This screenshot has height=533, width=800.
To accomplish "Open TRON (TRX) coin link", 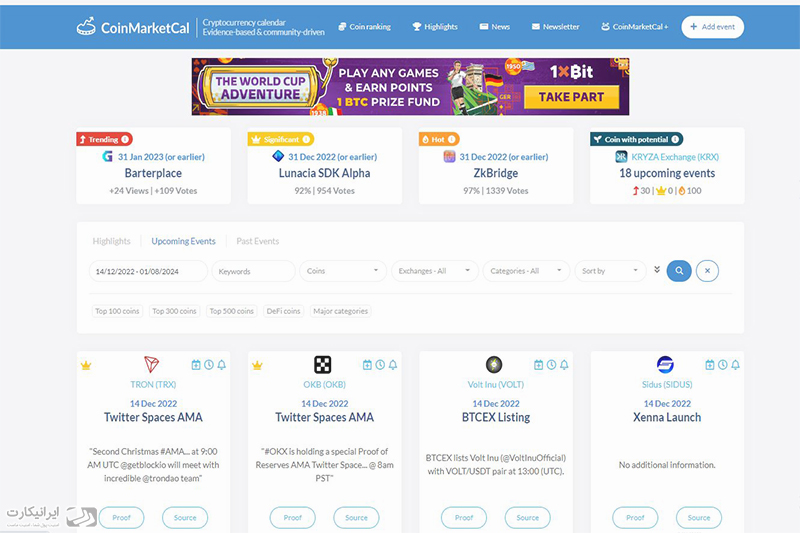I will [153, 385].
